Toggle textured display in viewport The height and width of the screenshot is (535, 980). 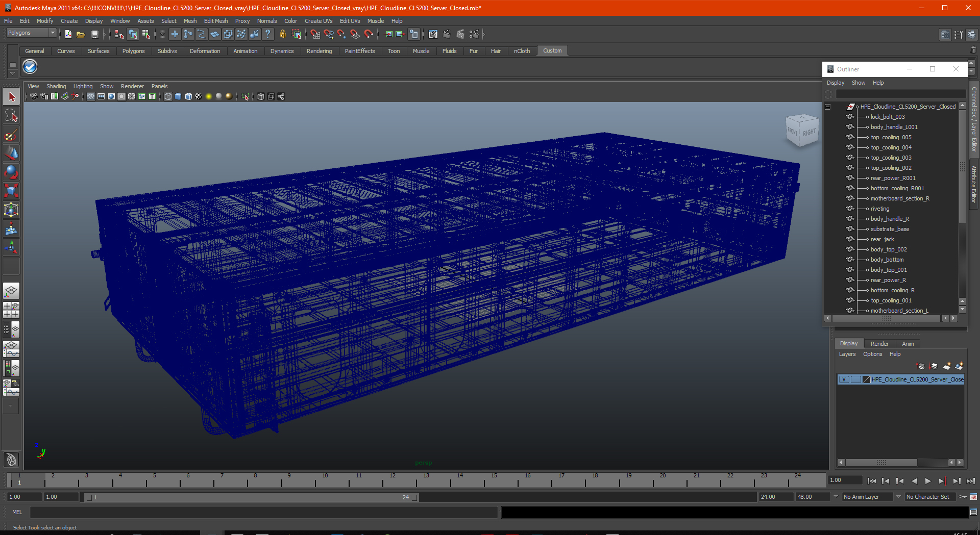point(199,96)
